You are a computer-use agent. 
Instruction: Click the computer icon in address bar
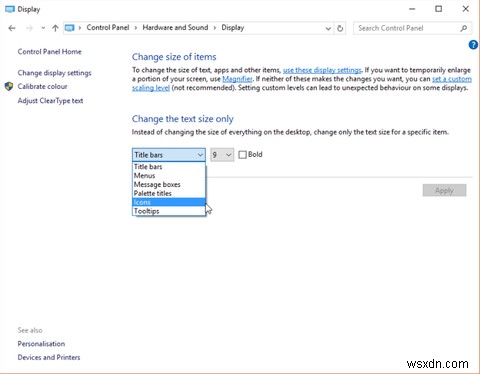click(x=69, y=28)
